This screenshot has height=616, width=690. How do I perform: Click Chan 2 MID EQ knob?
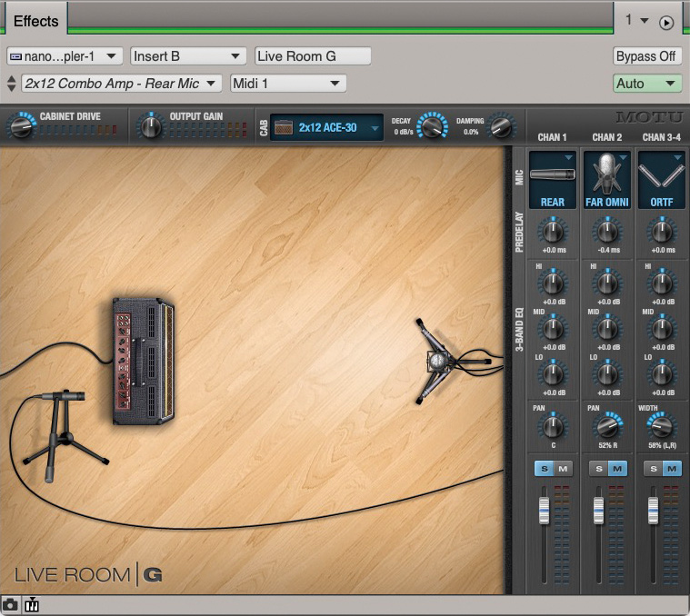(607, 329)
